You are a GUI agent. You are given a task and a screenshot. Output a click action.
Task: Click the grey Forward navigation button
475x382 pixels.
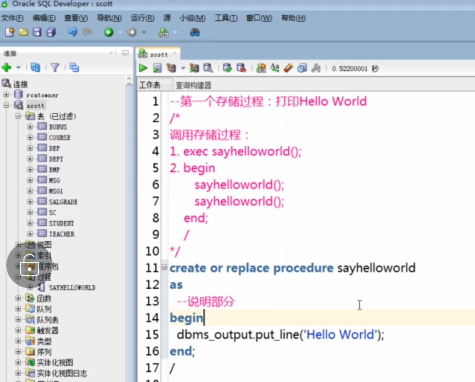132,32
